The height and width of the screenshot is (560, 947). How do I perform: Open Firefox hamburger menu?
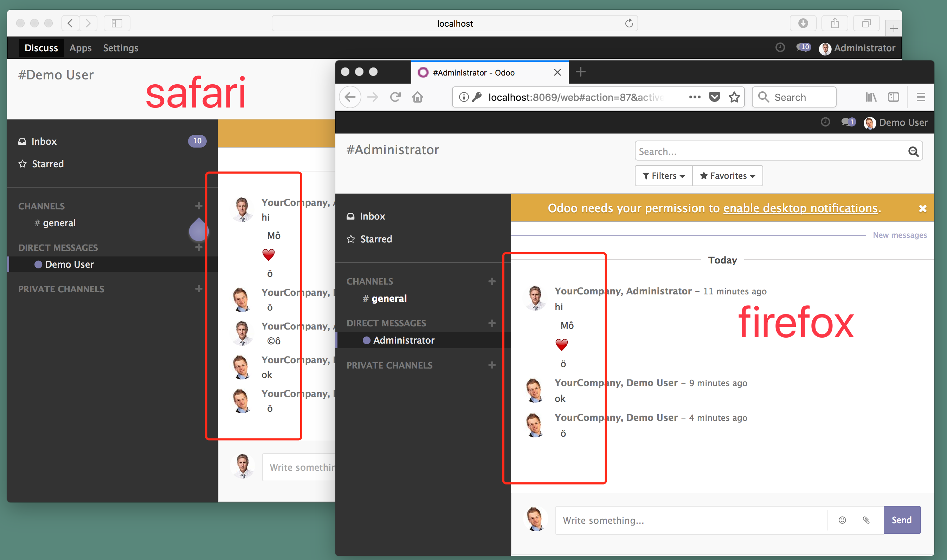point(921,97)
